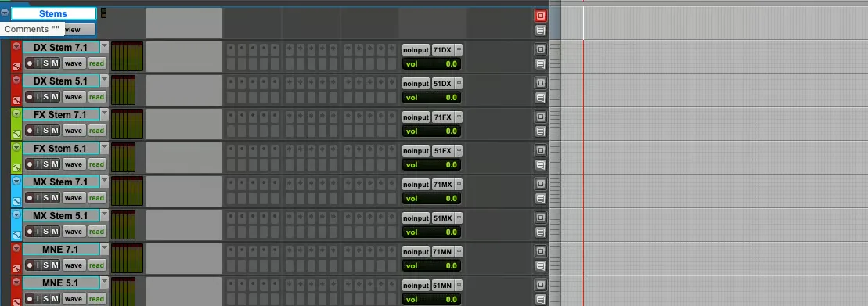Select the MNE 5.1 track name
868x306 pixels.
click(60, 283)
